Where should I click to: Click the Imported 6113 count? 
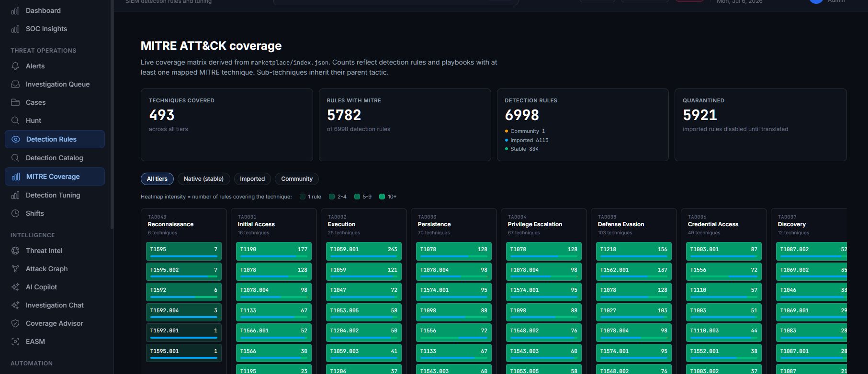click(527, 140)
